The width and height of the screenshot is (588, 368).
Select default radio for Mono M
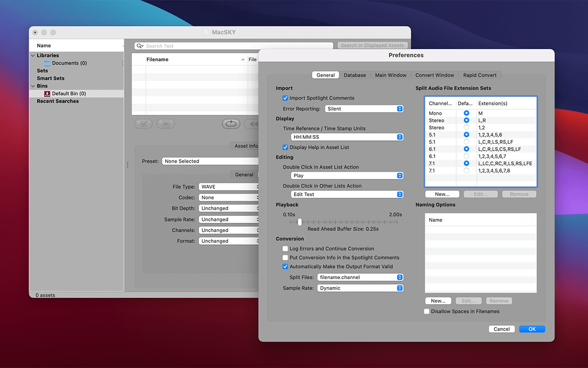(x=466, y=113)
